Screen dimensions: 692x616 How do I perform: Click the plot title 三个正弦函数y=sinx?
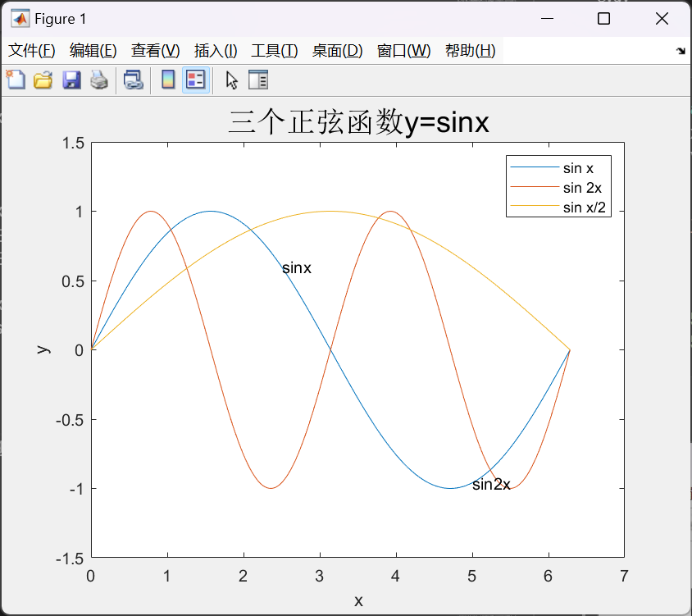(x=358, y=123)
